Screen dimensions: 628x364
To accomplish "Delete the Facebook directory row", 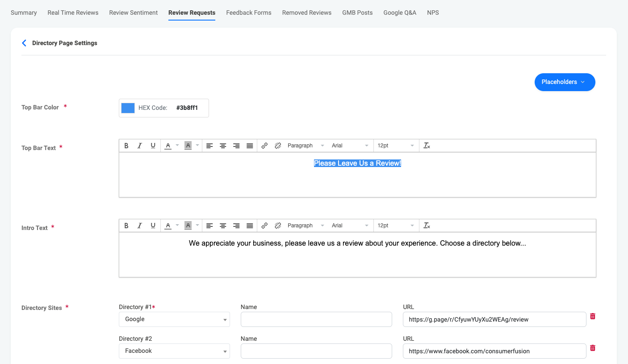I will (593, 348).
